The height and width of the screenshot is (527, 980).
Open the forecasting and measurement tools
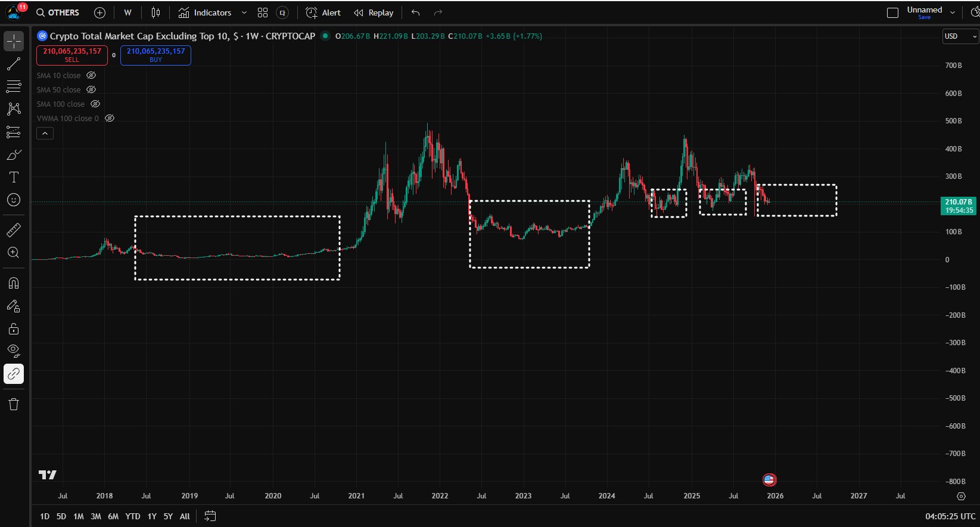pyautogui.click(x=14, y=132)
